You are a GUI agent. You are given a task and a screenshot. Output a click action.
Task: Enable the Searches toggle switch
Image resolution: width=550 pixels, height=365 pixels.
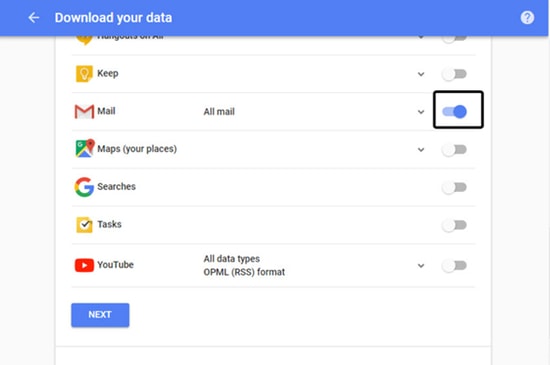pos(454,187)
